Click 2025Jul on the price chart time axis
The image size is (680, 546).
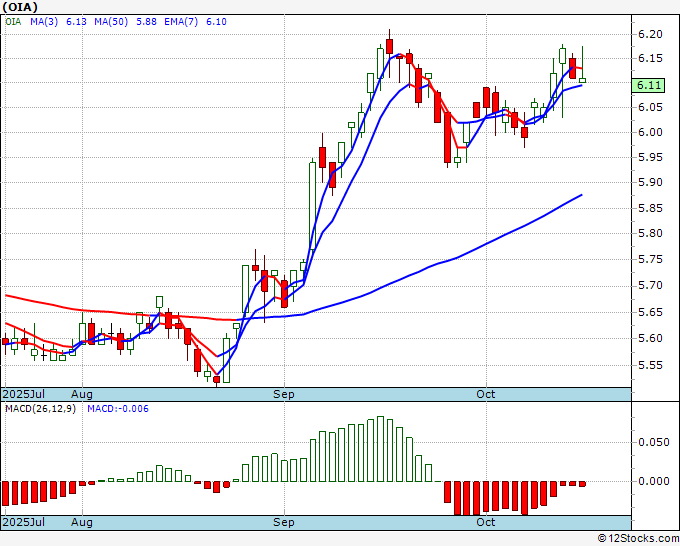coord(24,394)
